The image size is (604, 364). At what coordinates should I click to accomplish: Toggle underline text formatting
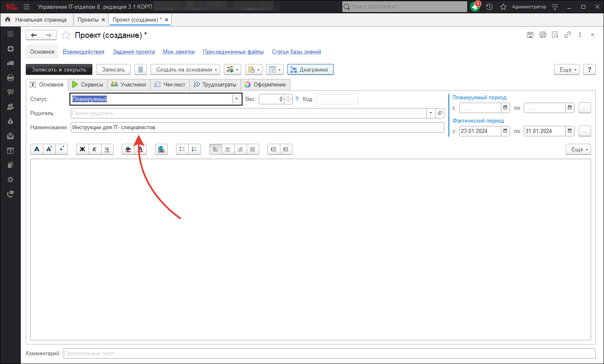(107, 149)
